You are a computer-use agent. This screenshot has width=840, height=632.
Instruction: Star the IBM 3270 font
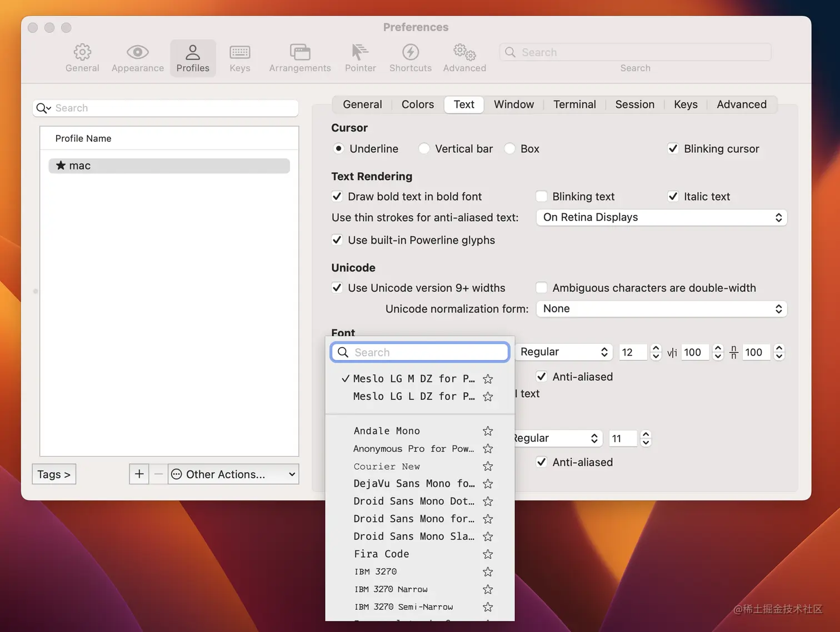click(x=488, y=571)
